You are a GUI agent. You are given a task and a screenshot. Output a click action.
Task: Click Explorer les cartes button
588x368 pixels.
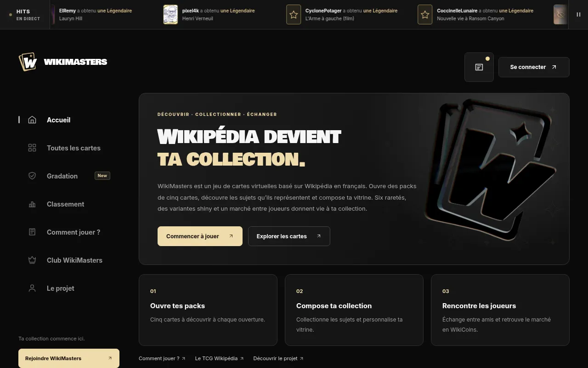point(289,236)
